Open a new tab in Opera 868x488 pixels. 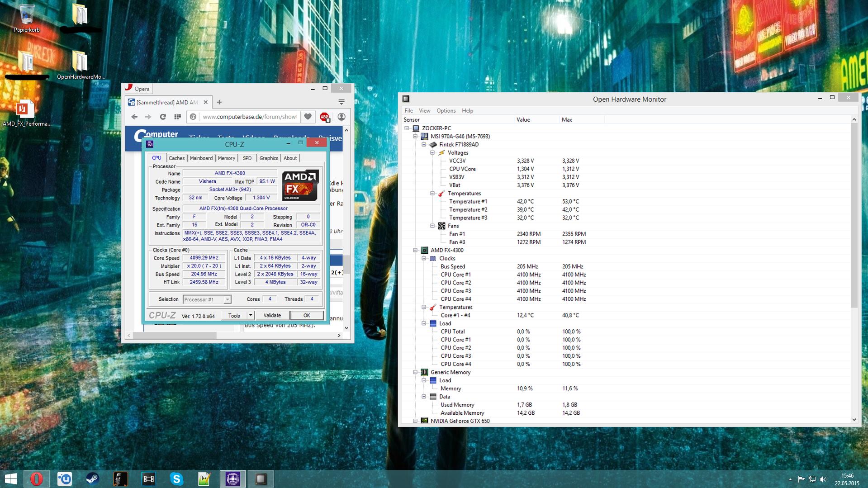[x=219, y=102]
